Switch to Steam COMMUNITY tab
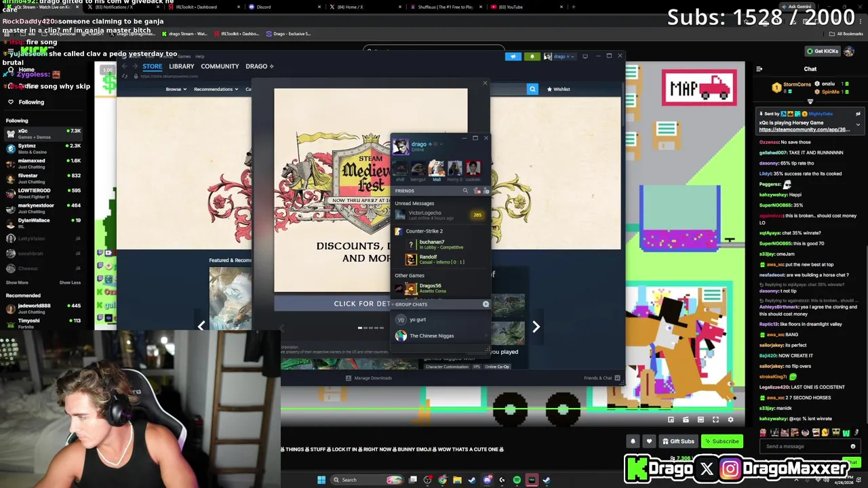The height and width of the screenshot is (488, 868). tap(220, 66)
